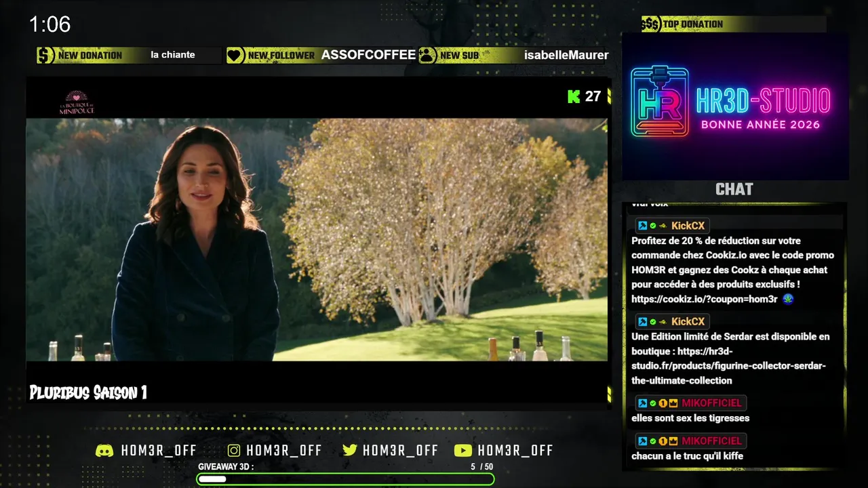Image resolution: width=868 pixels, height=488 pixels.
Task: Click the NEW DONATION label
Action: click(90, 56)
